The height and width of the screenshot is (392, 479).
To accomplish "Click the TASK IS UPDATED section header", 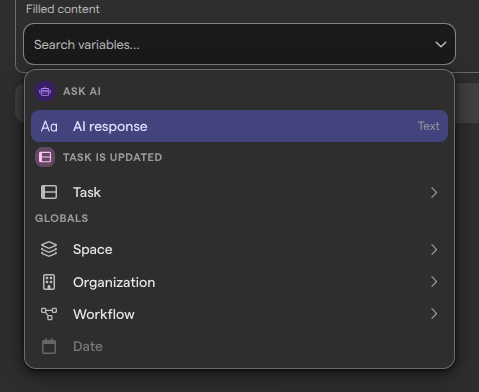I will 113,157.
